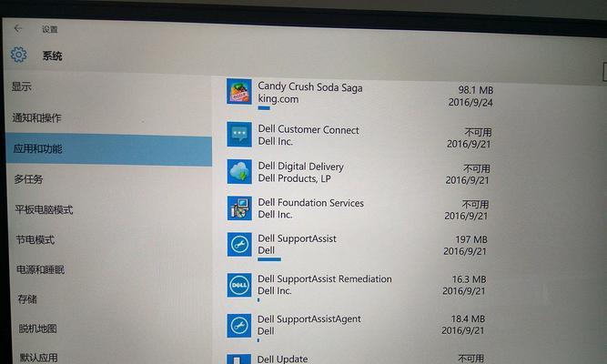
Task: Select the 应用和功能 sidebar item
Action: 109,149
